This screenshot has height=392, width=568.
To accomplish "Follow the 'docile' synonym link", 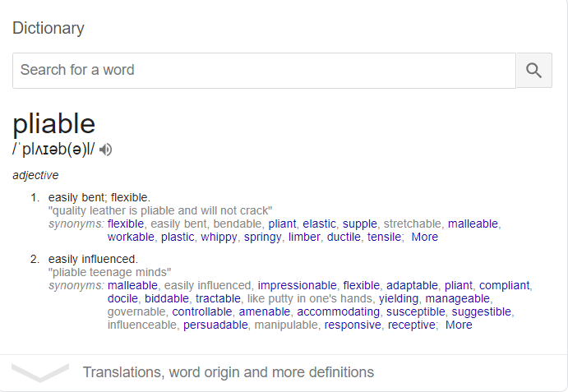I will (122, 298).
